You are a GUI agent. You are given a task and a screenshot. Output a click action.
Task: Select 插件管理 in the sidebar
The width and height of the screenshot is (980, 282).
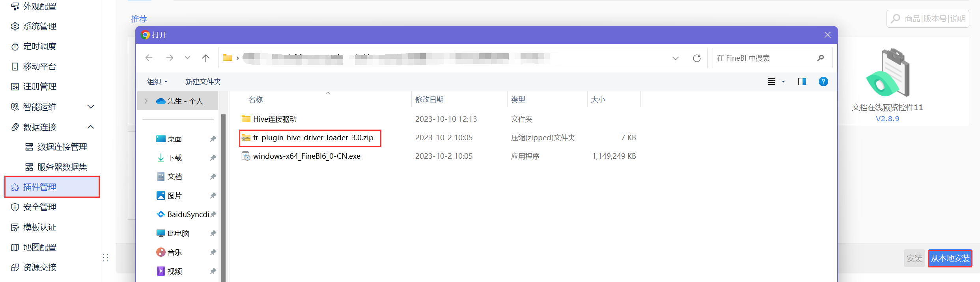click(52, 187)
